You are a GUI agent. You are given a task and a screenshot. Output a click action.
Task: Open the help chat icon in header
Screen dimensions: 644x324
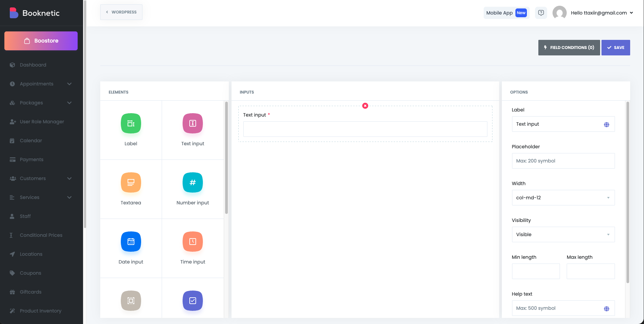point(541,13)
